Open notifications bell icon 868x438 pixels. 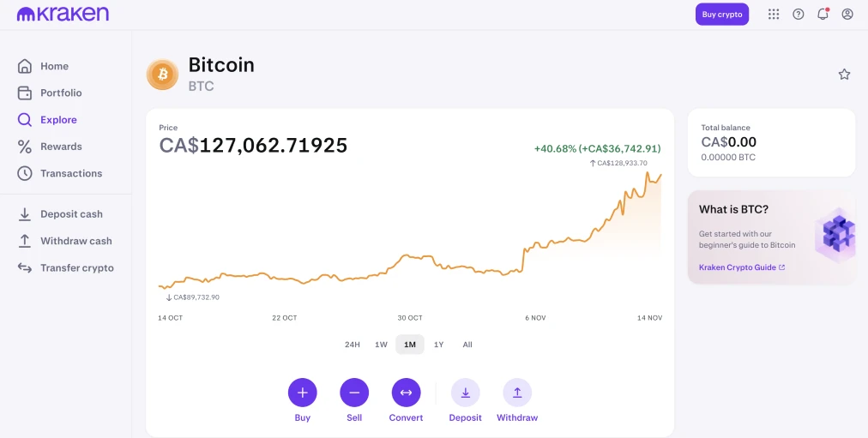click(x=823, y=15)
